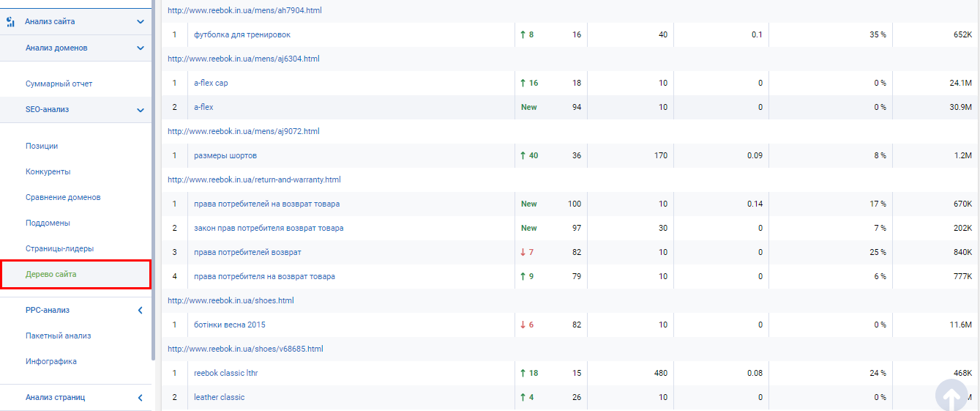The height and width of the screenshot is (411, 980).
Task: Select Сравнение доменов menu item
Action: pyautogui.click(x=63, y=198)
